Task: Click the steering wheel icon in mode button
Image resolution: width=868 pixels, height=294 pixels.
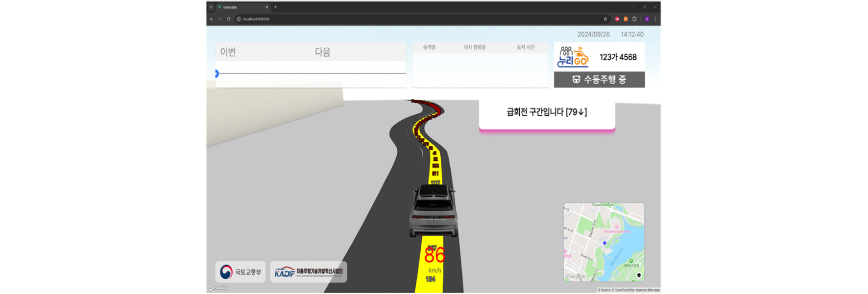Action: pos(577,79)
